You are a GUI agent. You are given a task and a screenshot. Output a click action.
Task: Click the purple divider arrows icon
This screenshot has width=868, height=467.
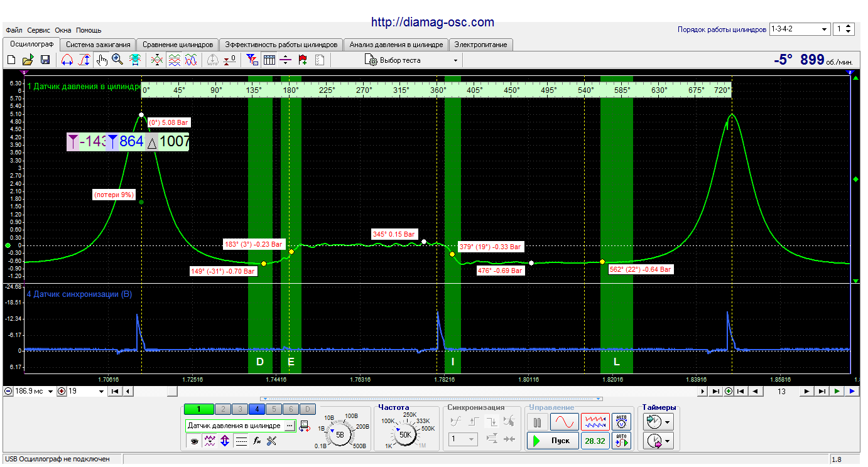point(286,60)
